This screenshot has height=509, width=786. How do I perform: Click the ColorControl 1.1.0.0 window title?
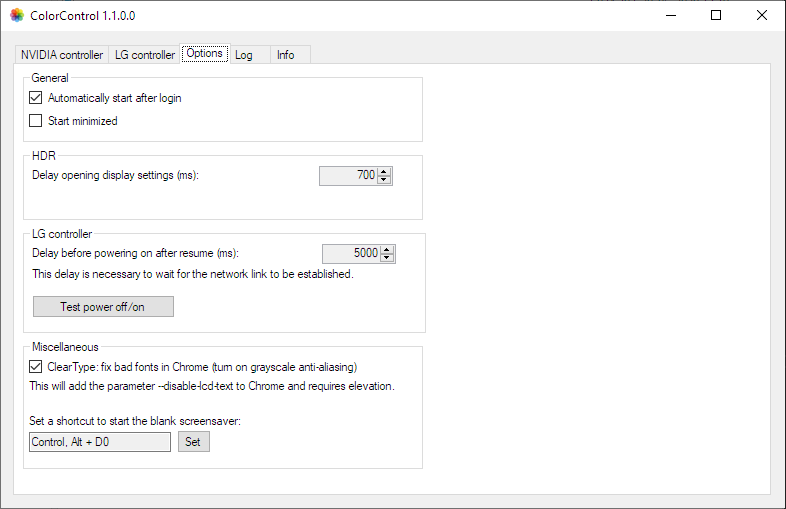pos(83,16)
